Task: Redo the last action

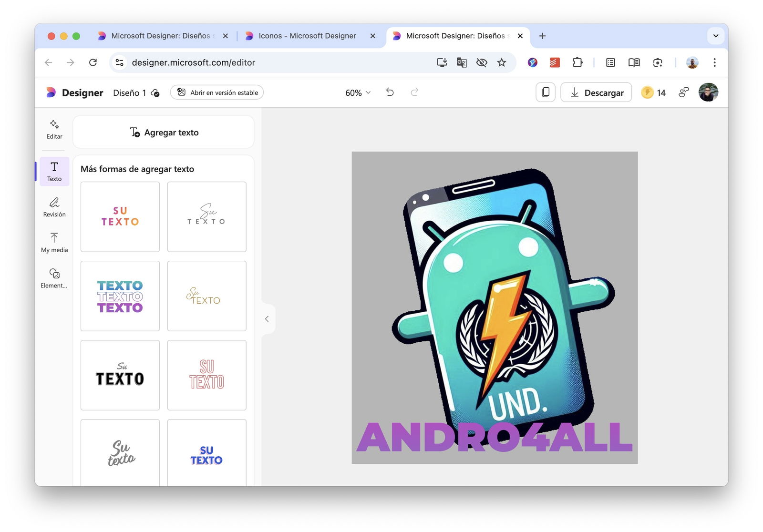Action: coord(414,92)
